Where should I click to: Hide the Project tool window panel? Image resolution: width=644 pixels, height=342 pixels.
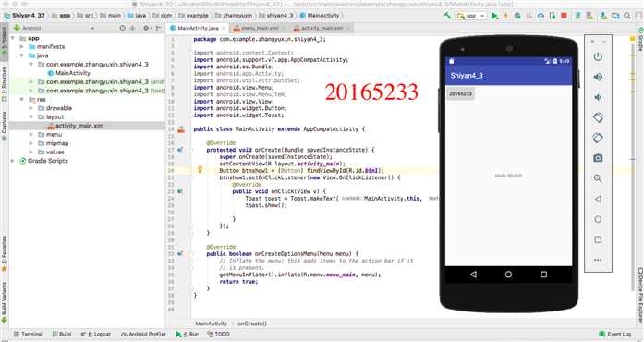(x=159, y=28)
